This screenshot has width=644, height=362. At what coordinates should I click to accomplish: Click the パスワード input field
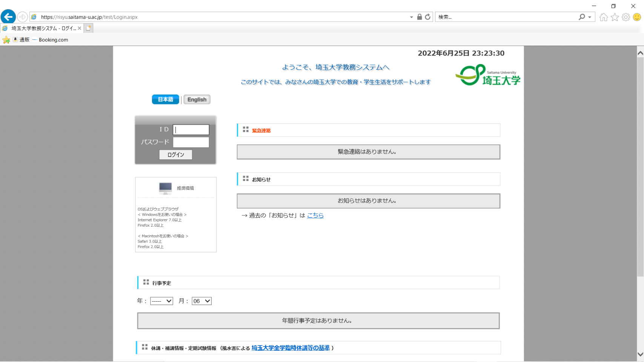point(191,142)
